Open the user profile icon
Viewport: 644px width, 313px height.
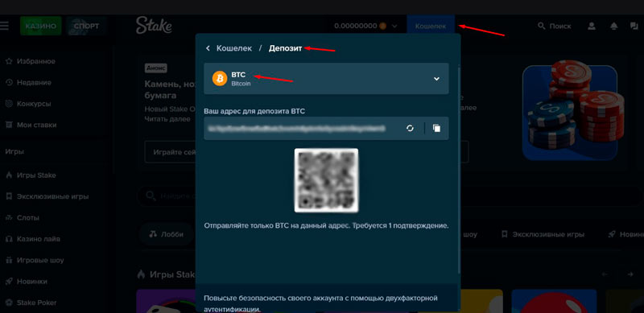click(592, 26)
